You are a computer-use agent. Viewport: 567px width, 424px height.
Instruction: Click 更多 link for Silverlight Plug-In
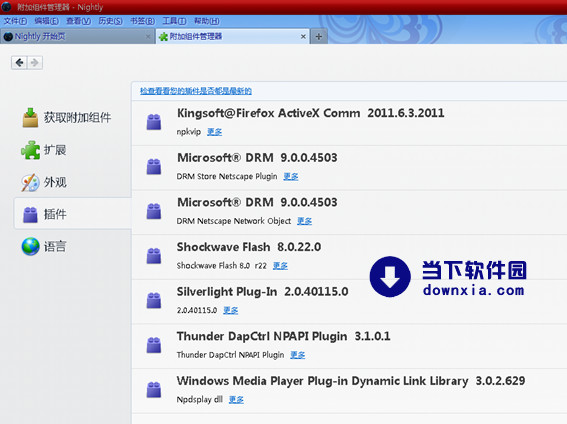231,310
